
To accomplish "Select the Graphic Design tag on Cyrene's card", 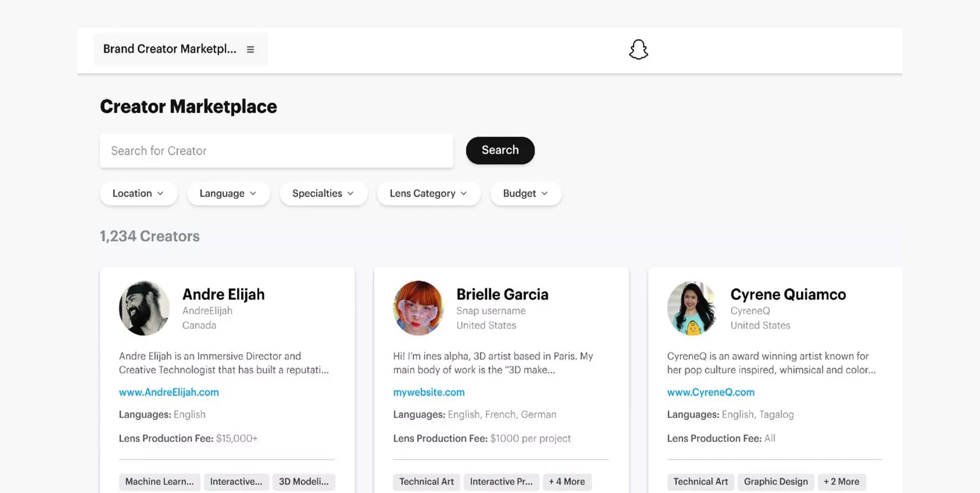I will click(775, 482).
